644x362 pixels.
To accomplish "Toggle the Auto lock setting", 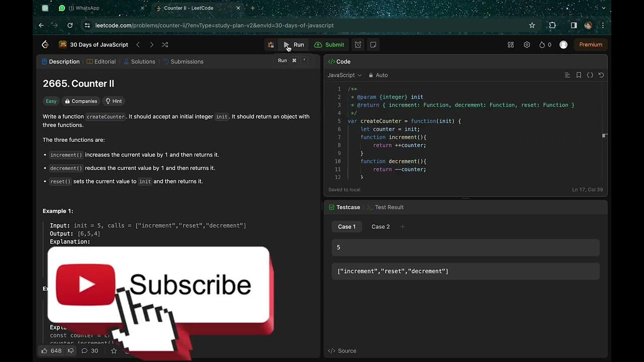I will tap(378, 75).
